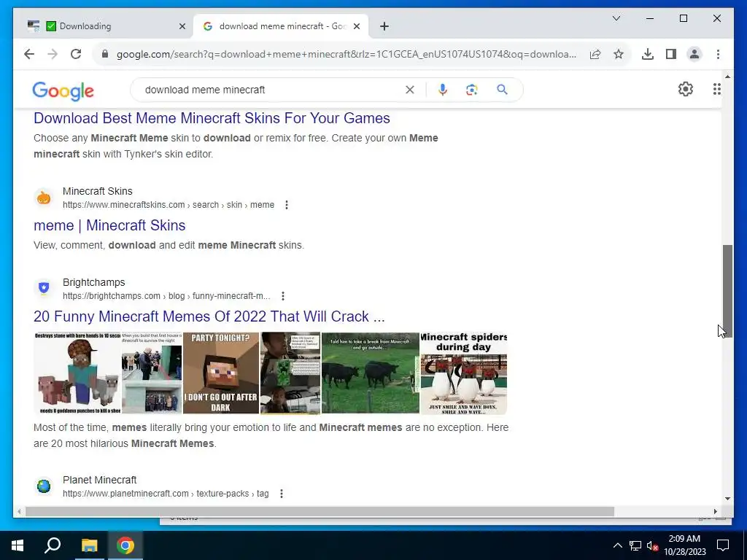This screenshot has height=560, width=747.
Task: Open Chrome's three-dot menu
Action: (x=718, y=54)
